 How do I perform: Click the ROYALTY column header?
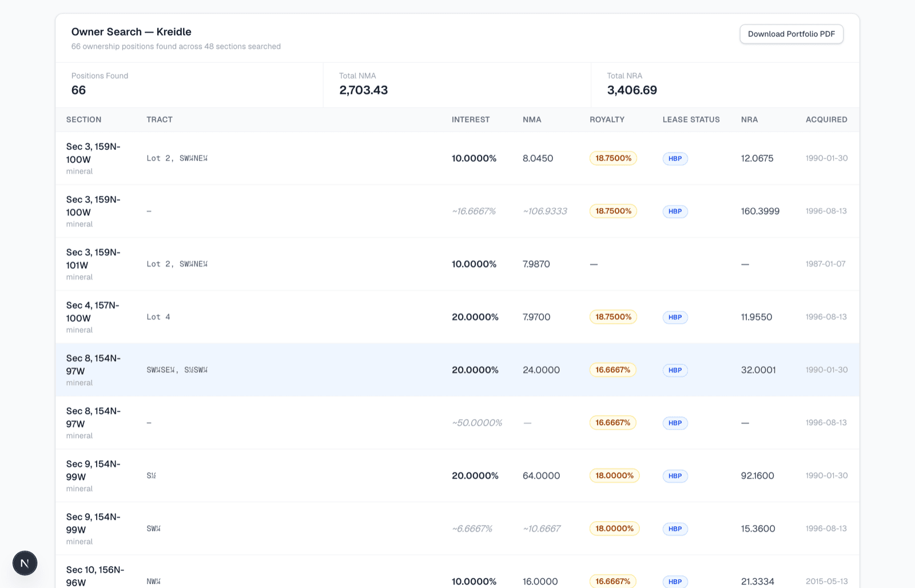(607, 120)
